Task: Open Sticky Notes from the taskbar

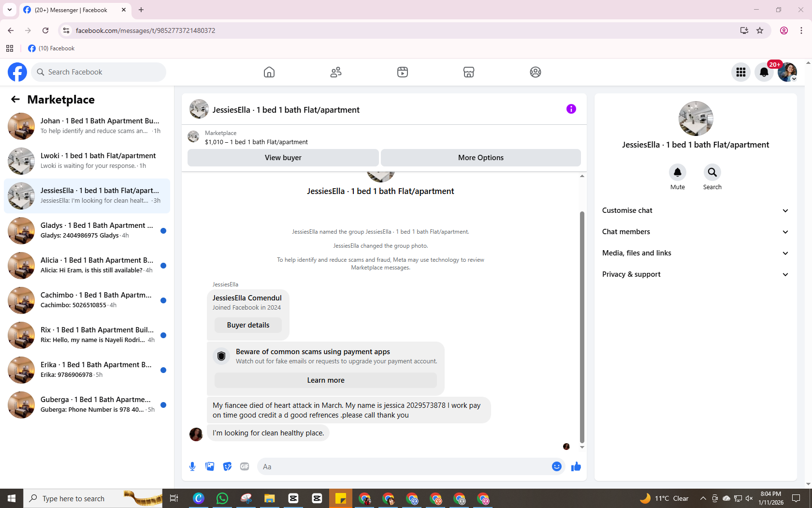Action: 341,498
